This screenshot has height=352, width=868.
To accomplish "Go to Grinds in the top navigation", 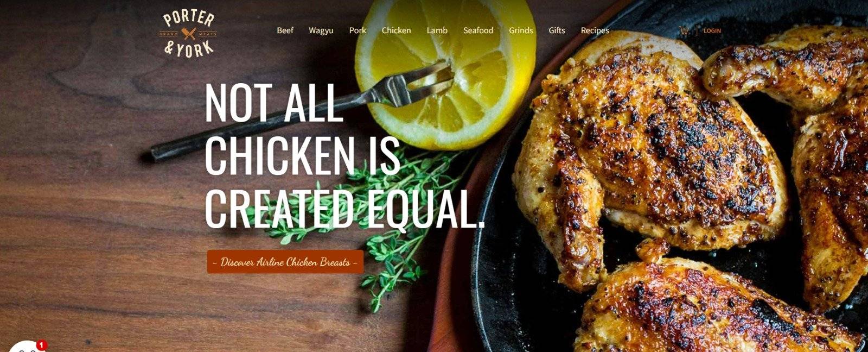I will click(x=521, y=30).
